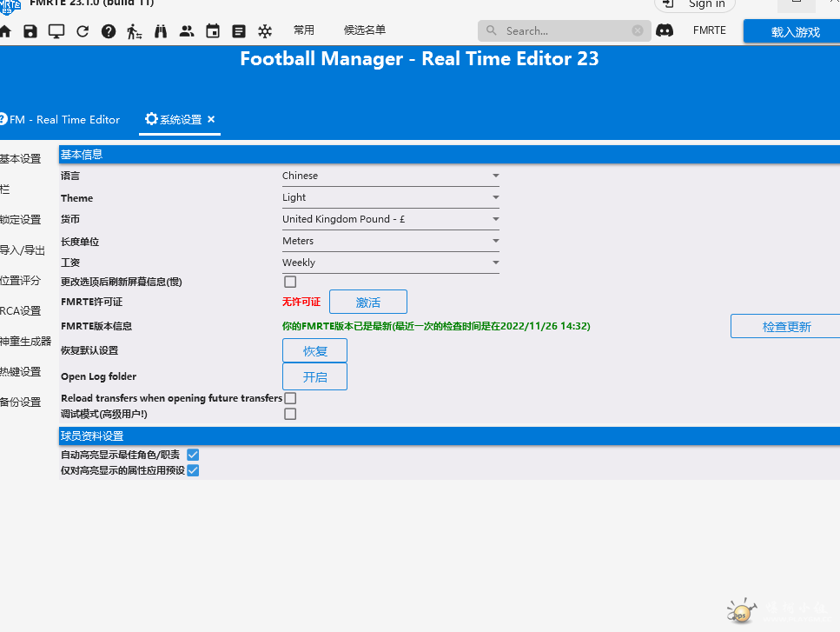
Task: Select 热键设置 in the left sidebar
Action: (x=21, y=372)
